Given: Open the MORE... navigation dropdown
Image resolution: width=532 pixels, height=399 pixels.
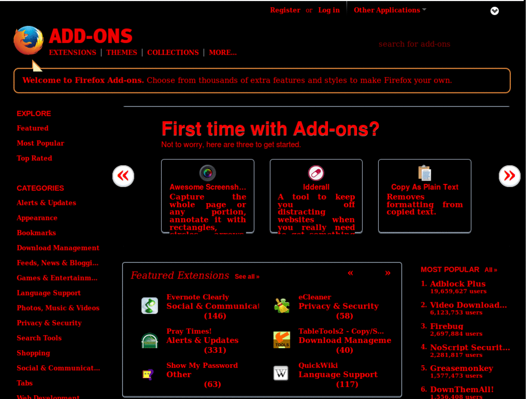Looking at the screenshot, I should [x=222, y=52].
